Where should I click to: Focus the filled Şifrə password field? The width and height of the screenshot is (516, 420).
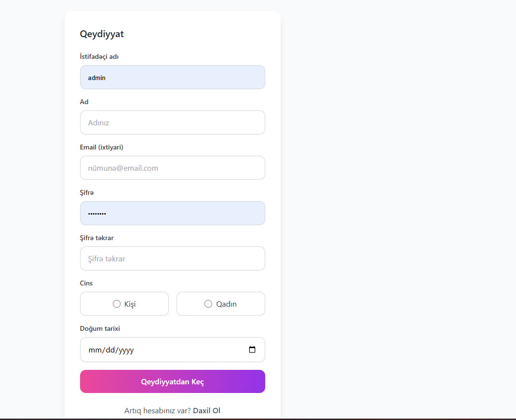point(172,213)
